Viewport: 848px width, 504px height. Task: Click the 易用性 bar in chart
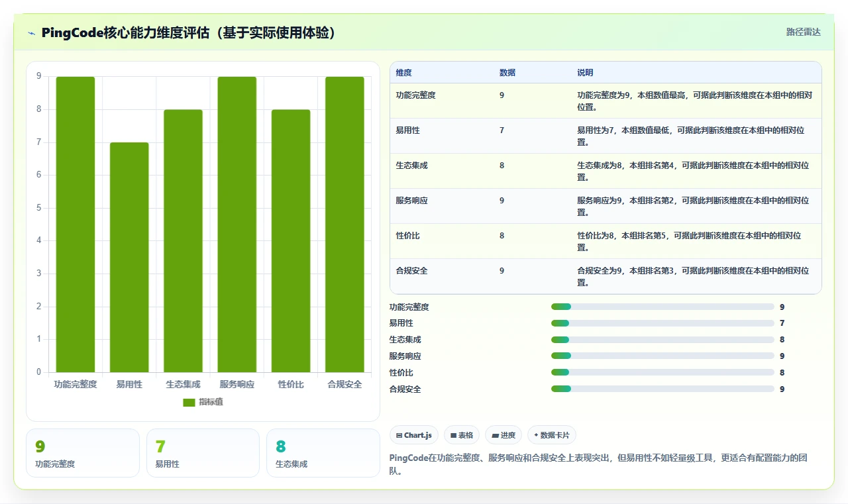(x=129, y=257)
